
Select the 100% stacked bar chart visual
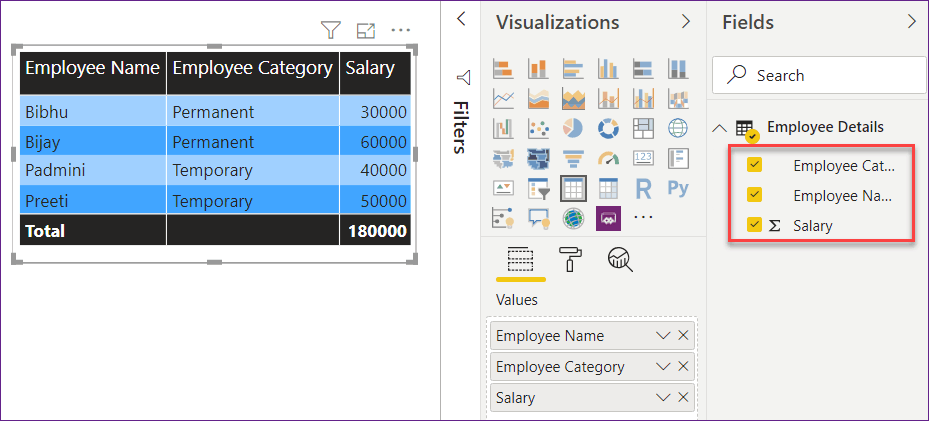(643, 69)
